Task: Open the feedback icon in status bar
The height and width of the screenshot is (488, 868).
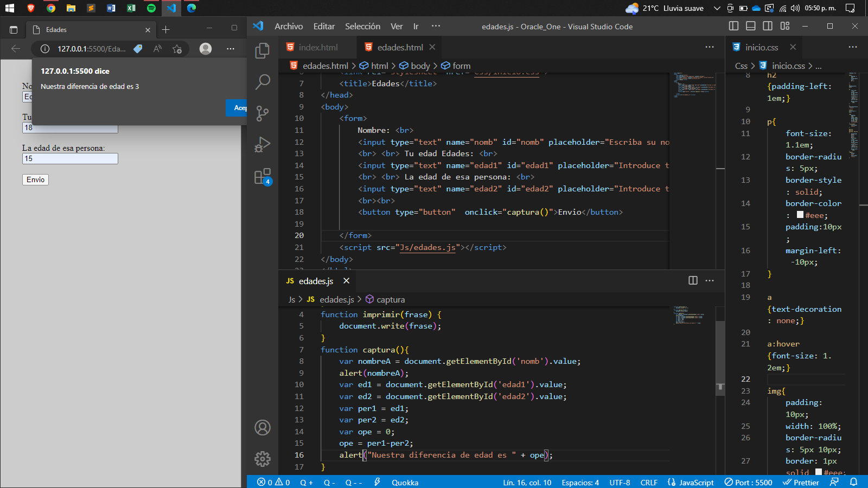Action: point(834,482)
